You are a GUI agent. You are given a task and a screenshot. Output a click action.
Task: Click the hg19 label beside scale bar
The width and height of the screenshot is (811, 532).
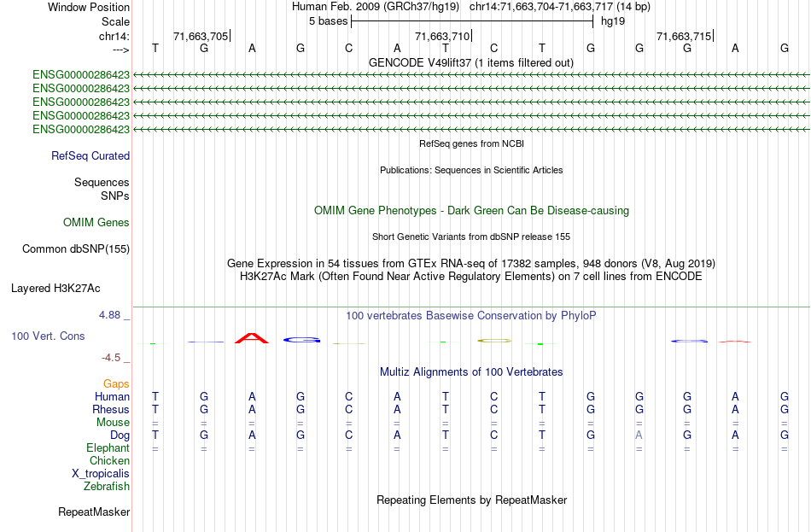[613, 21]
